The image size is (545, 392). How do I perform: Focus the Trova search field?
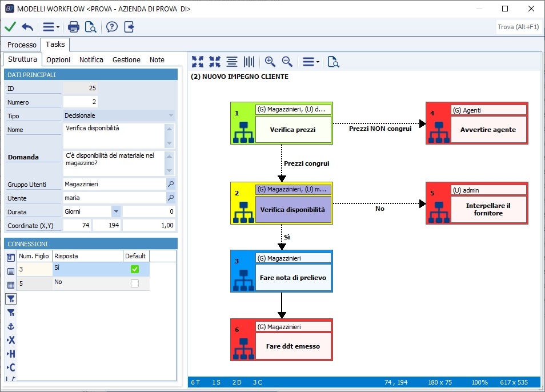point(518,27)
